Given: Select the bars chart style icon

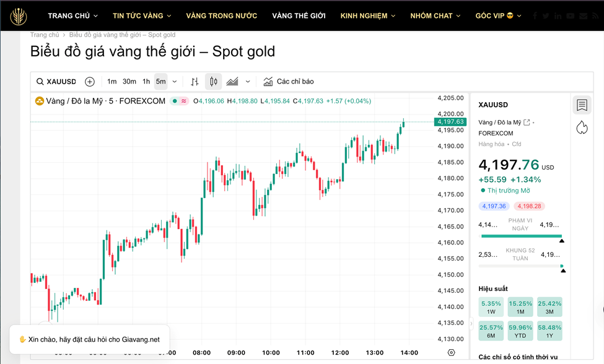Looking at the screenshot, I should click(x=195, y=82).
